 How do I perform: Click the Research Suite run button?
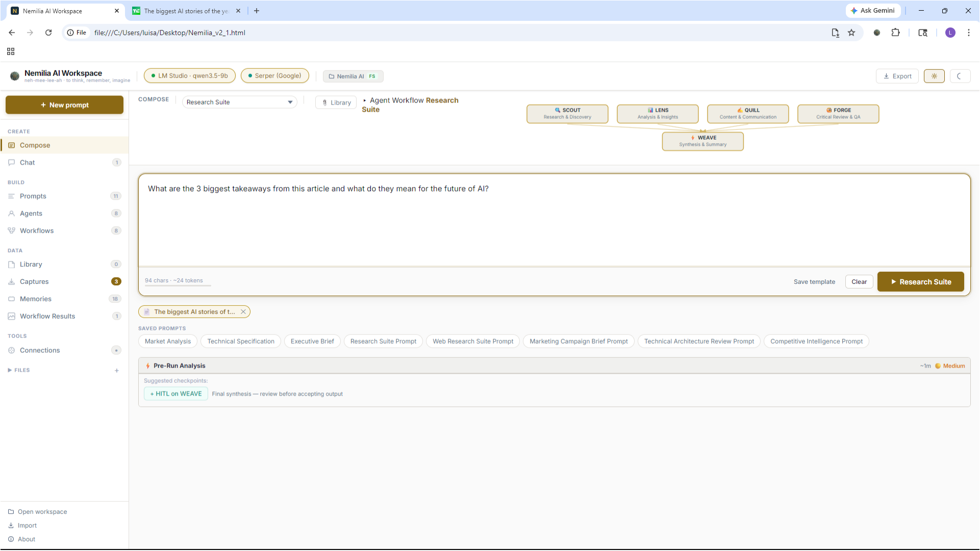coord(920,281)
